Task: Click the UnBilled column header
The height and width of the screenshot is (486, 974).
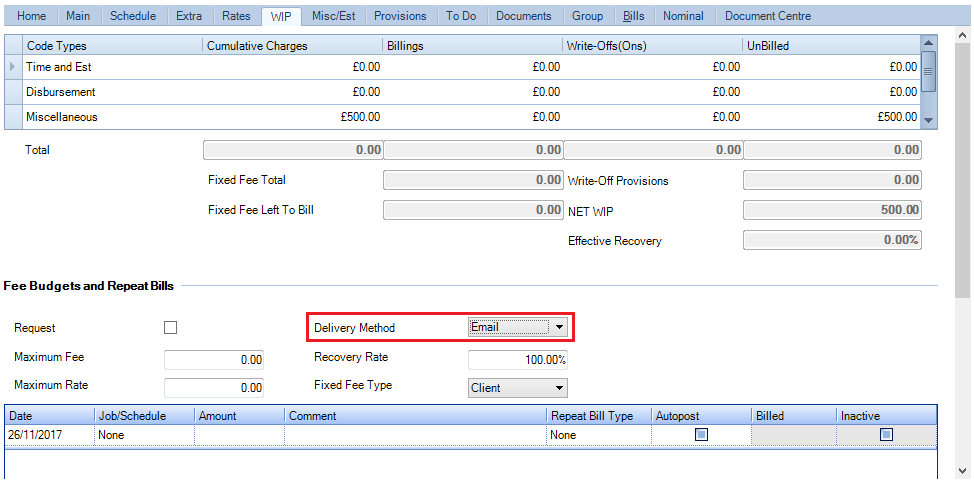Action: coord(832,46)
